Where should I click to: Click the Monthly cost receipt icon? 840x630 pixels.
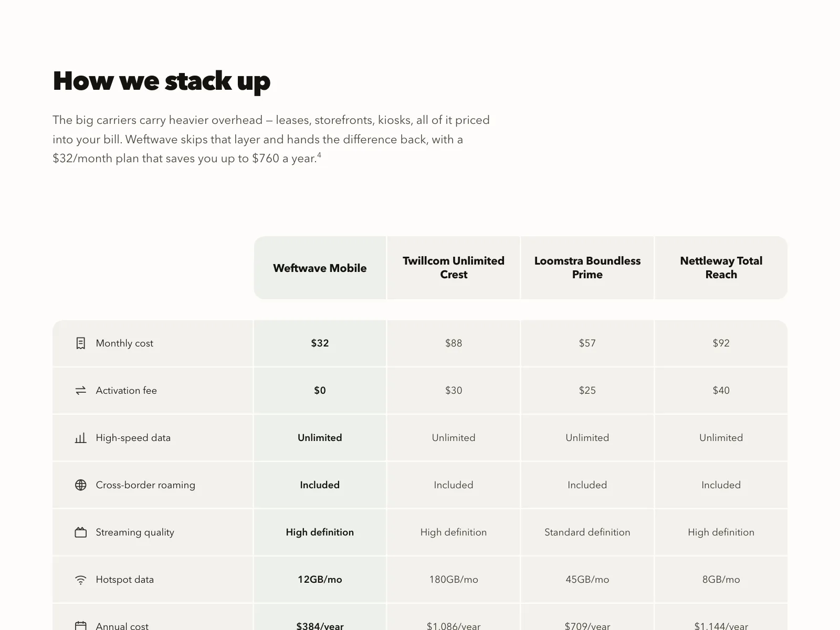80,343
